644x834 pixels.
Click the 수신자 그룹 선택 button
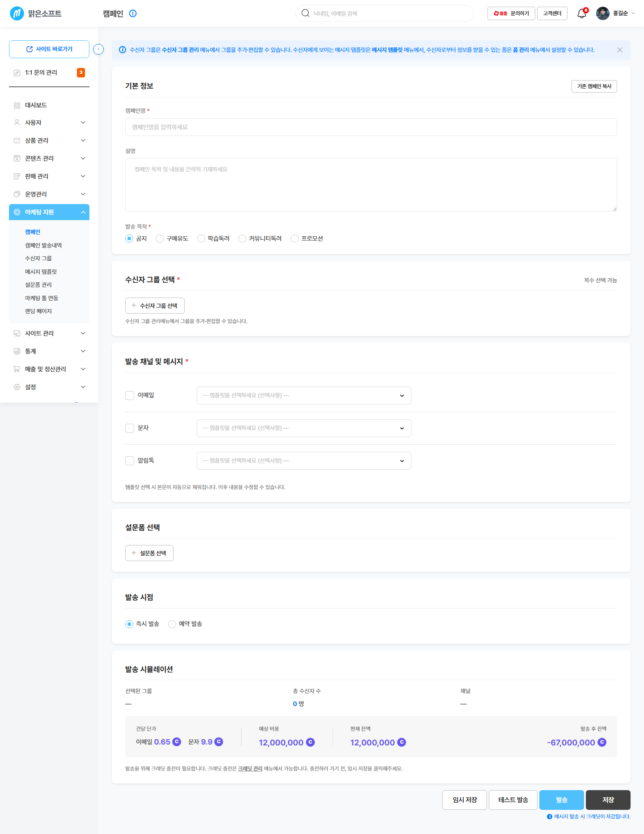[x=155, y=306]
